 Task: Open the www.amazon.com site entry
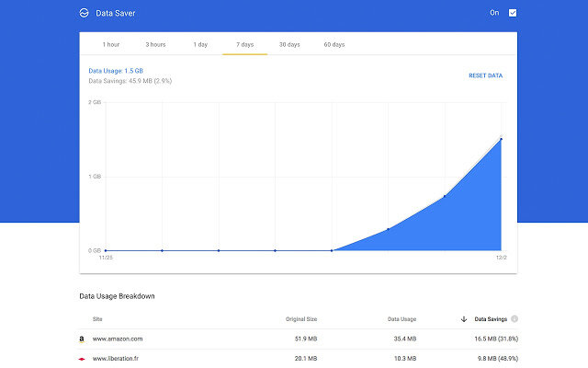click(118, 339)
